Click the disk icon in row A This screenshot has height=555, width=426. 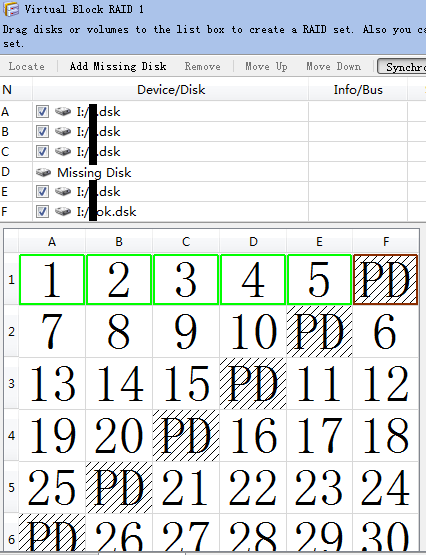(x=63, y=112)
